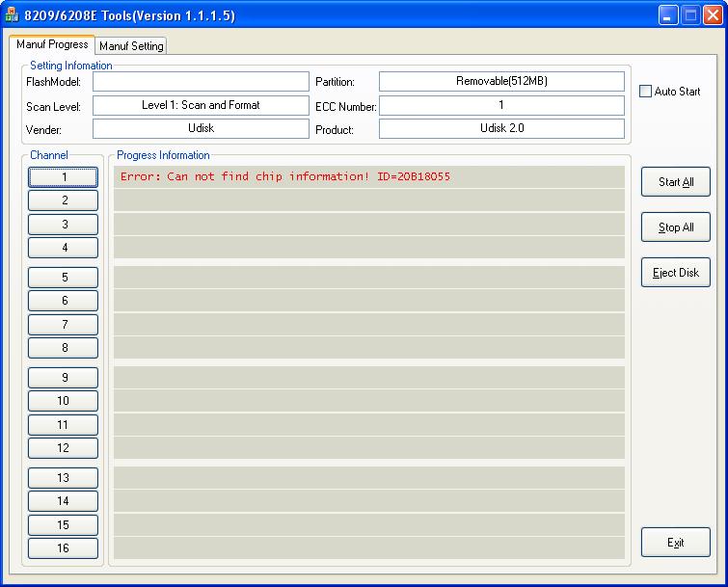Maximize the 8209/6208E Tools window
728x587 pixels.
coord(690,15)
